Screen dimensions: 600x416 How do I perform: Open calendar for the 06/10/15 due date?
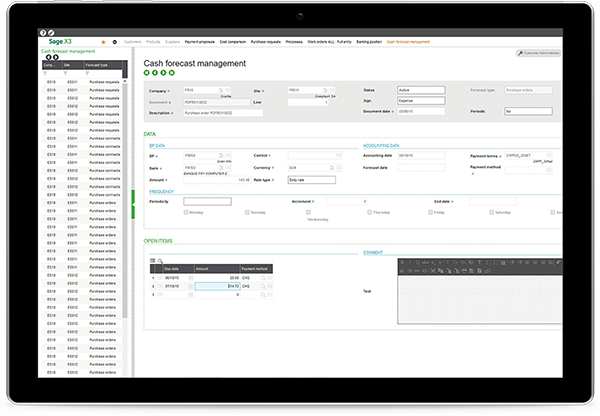point(191,278)
